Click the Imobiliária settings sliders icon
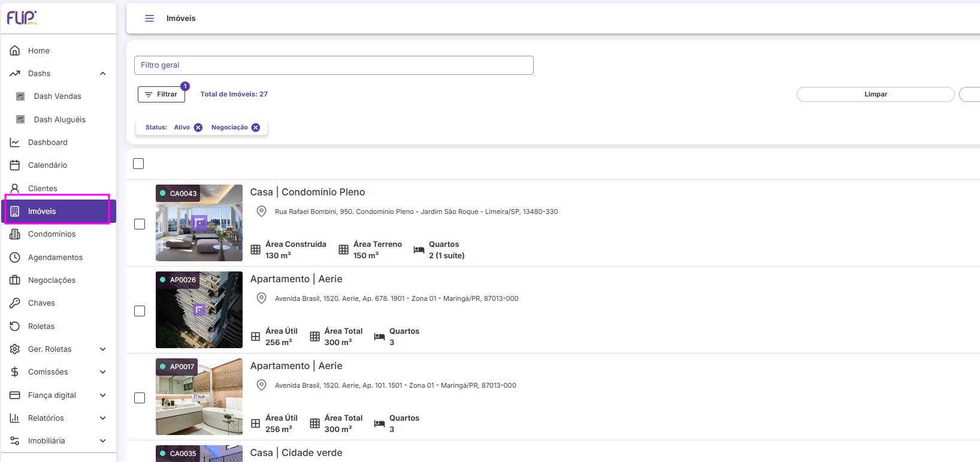The width and height of the screenshot is (980, 462). click(15, 441)
